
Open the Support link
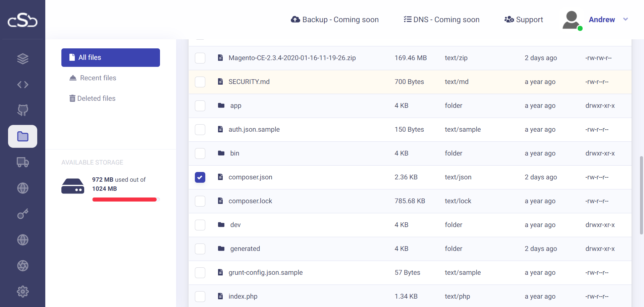click(524, 19)
